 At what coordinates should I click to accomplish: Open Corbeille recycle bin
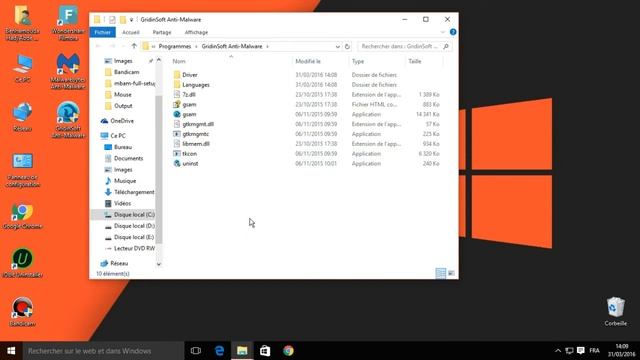tap(616, 311)
